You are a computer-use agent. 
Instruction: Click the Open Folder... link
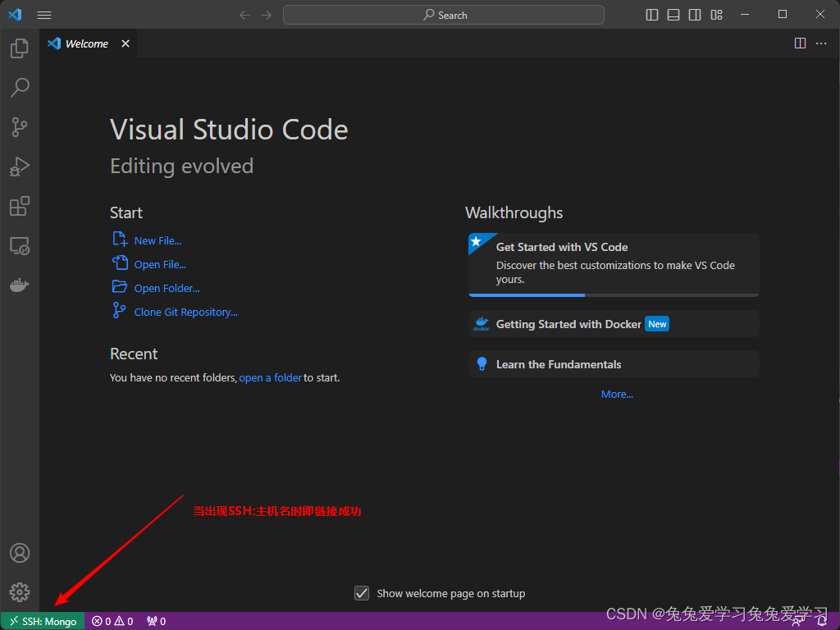click(167, 288)
